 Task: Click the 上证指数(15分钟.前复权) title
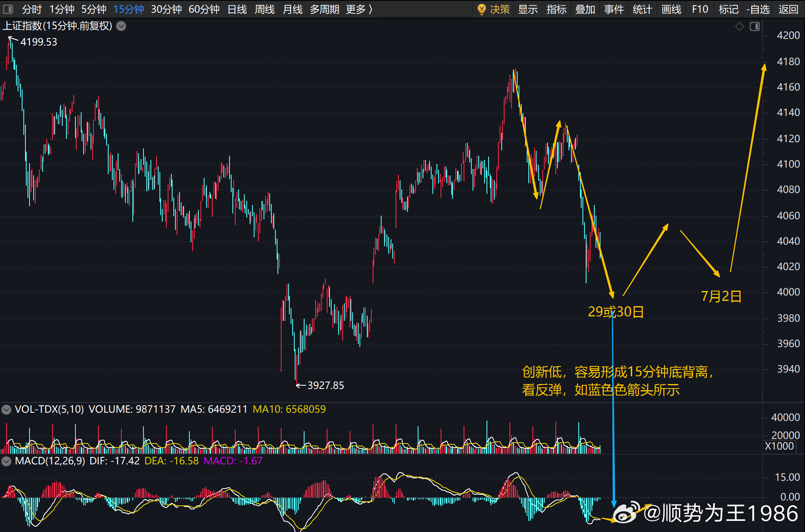[x=57, y=26]
